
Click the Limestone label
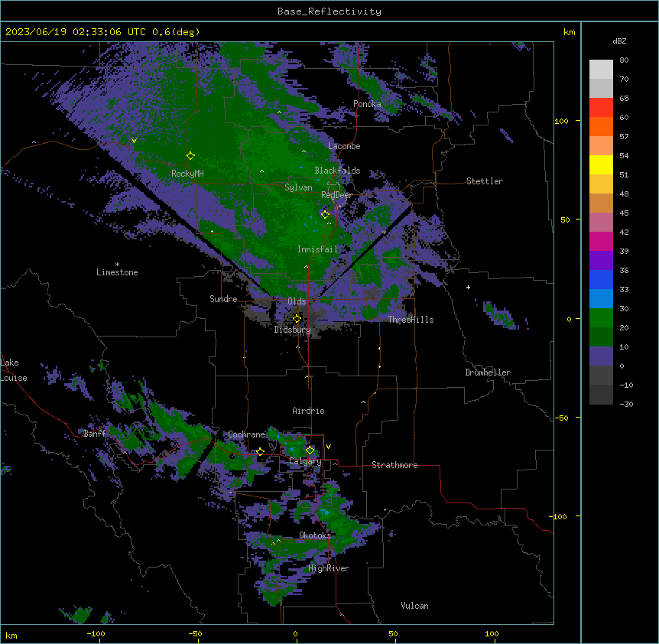(x=117, y=272)
